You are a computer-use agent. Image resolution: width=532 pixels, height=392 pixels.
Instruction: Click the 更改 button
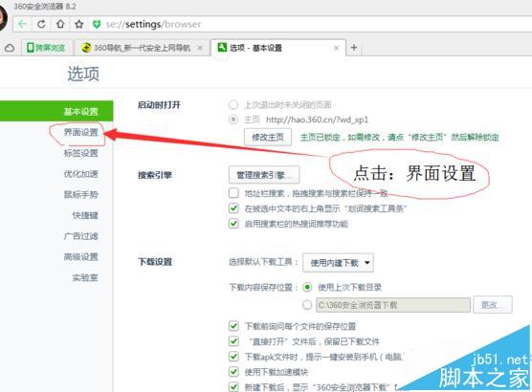[x=493, y=304]
